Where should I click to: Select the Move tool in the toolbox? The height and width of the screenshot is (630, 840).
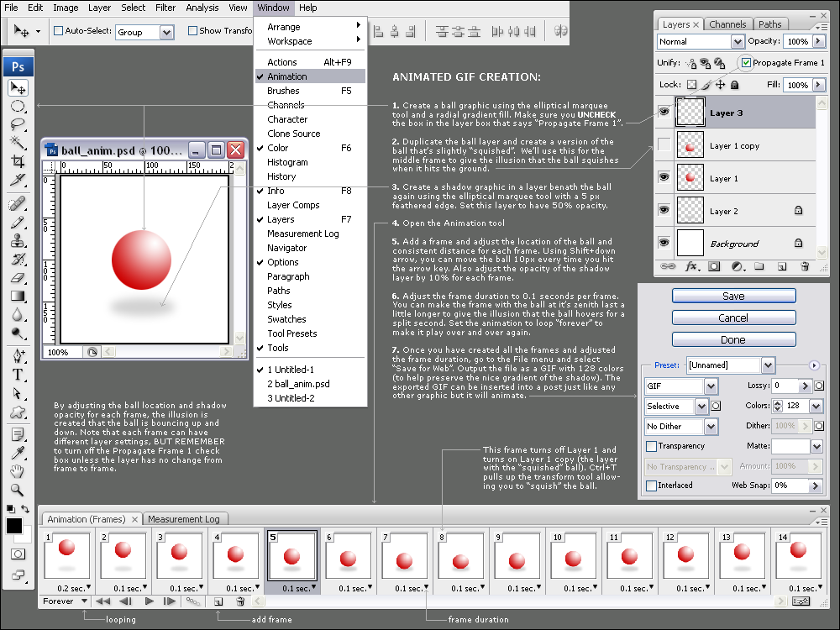click(18, 88)
